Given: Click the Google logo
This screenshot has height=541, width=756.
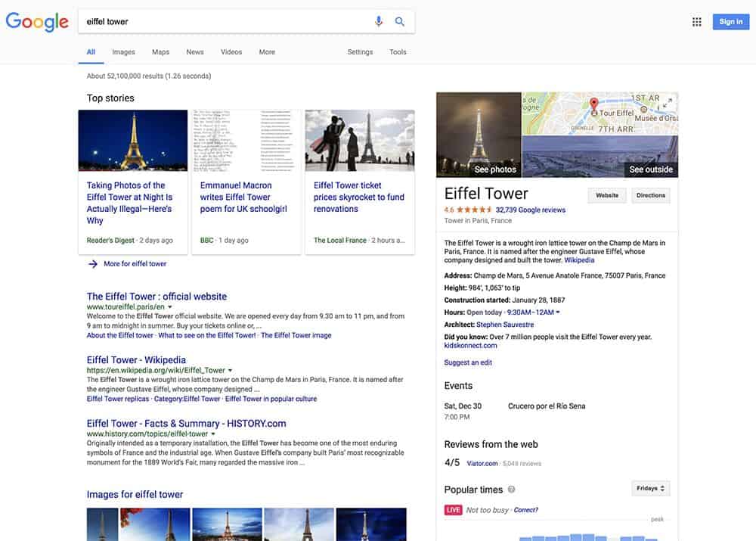Looking at the screenshot, I should 37,22.
